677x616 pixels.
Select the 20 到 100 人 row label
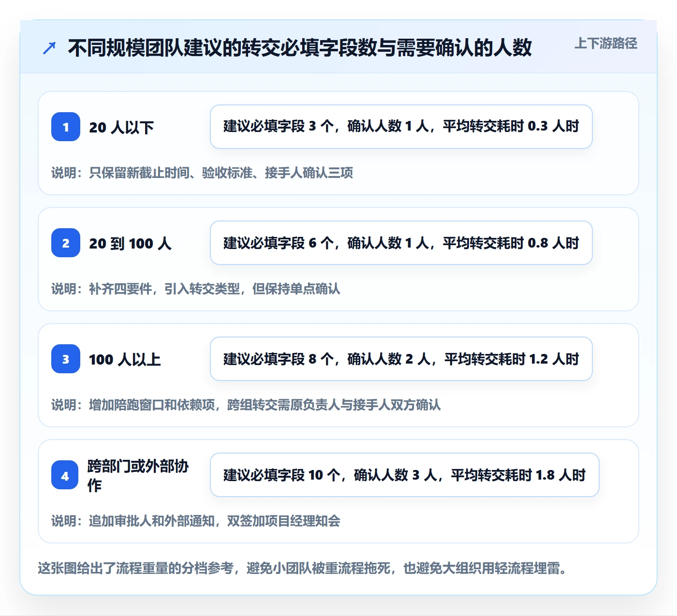(x=130, y=243)
